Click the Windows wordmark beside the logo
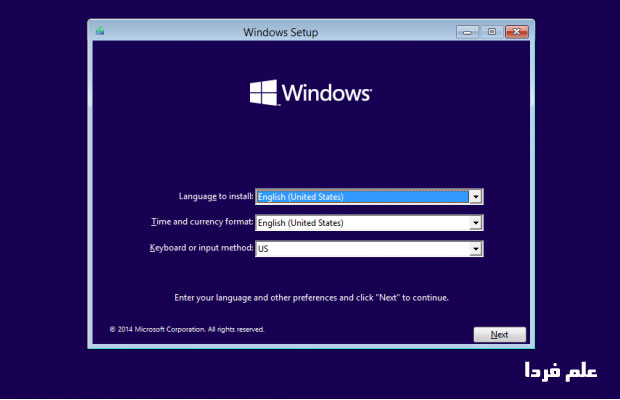620x400 pixels. 326,93
